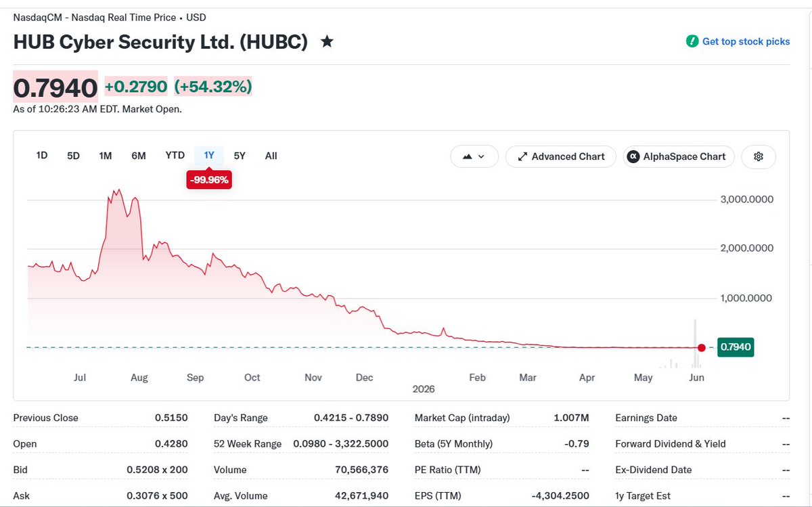Click the Aug x-axis label
The width and height of the screenshot is (812, 507).
139,377
